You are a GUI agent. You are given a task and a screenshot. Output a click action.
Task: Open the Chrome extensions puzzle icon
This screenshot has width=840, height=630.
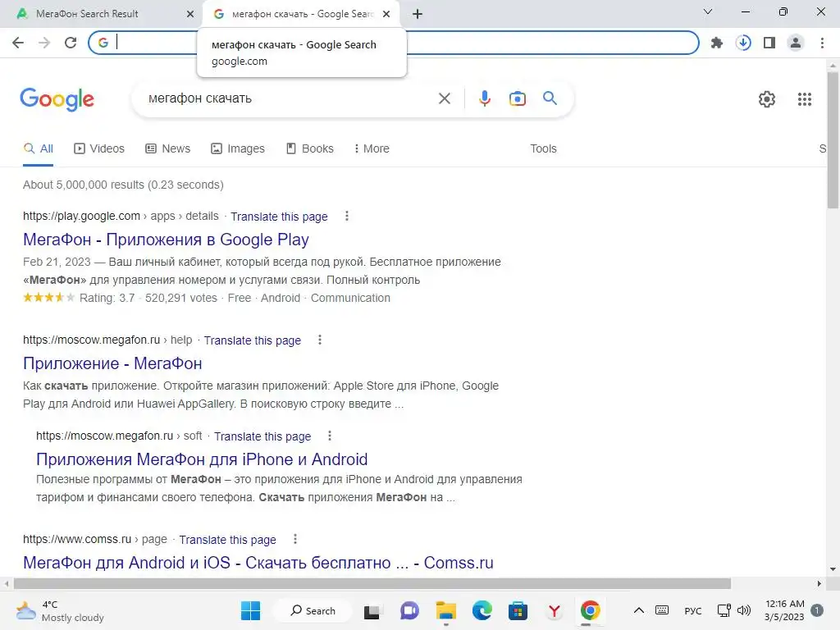pyautogui.click(x=716, y=43)
